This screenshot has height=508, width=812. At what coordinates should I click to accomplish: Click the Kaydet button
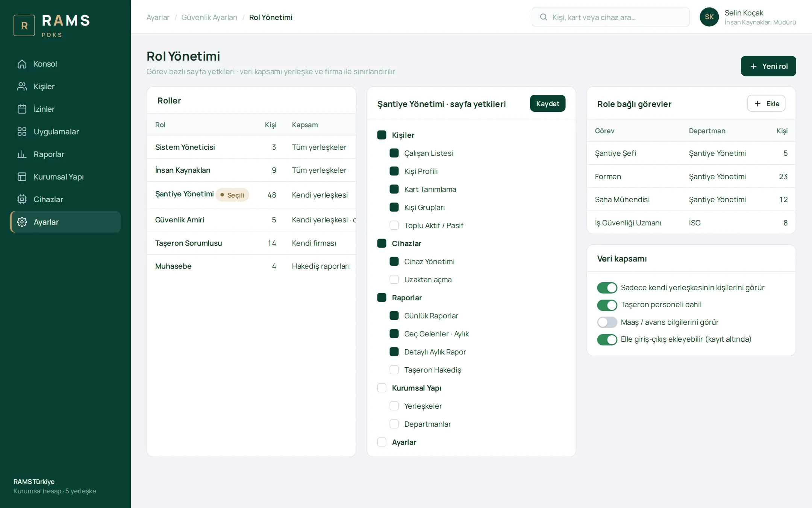[x=548, y=103]
